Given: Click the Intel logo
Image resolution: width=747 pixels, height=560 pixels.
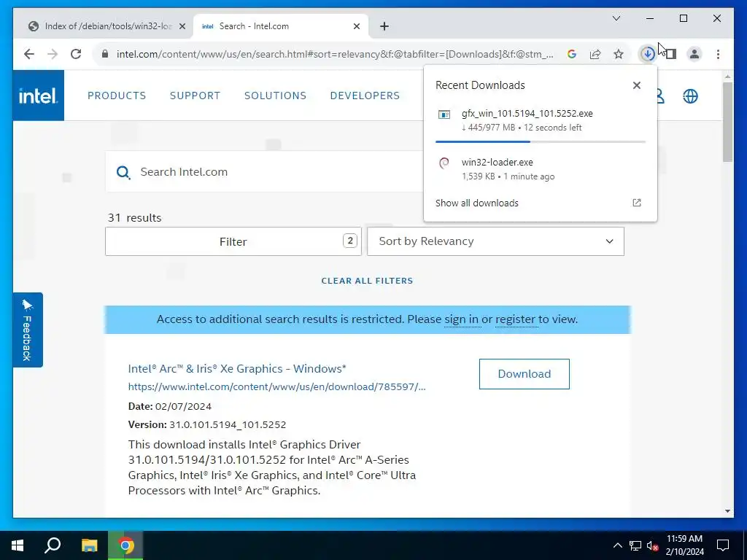Looking at the screenshot, I should [38, 96].
